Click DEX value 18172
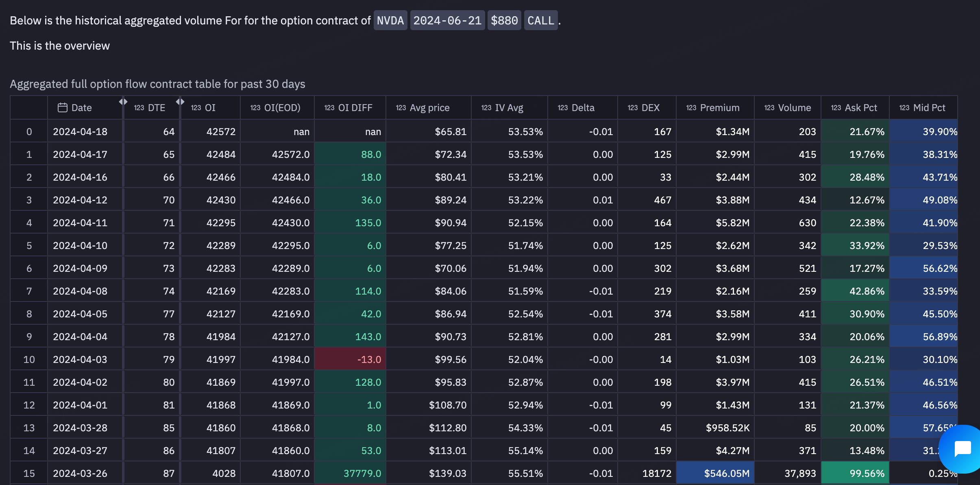The image size is (980, 485). tap(647, 473)
